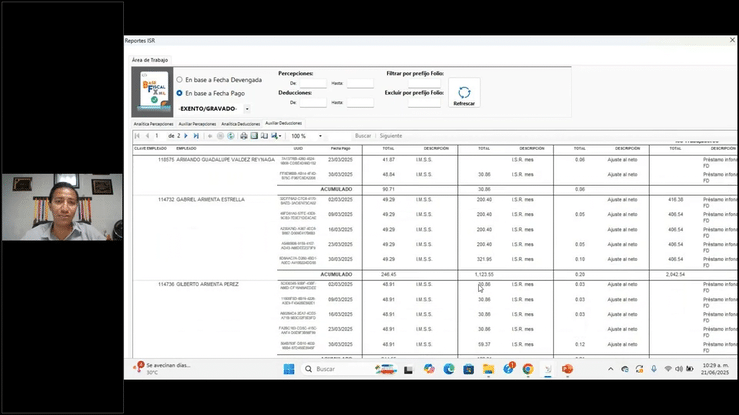Go to the first report page
This screenshot has height=415, width=739.
(x=137, y=136)
